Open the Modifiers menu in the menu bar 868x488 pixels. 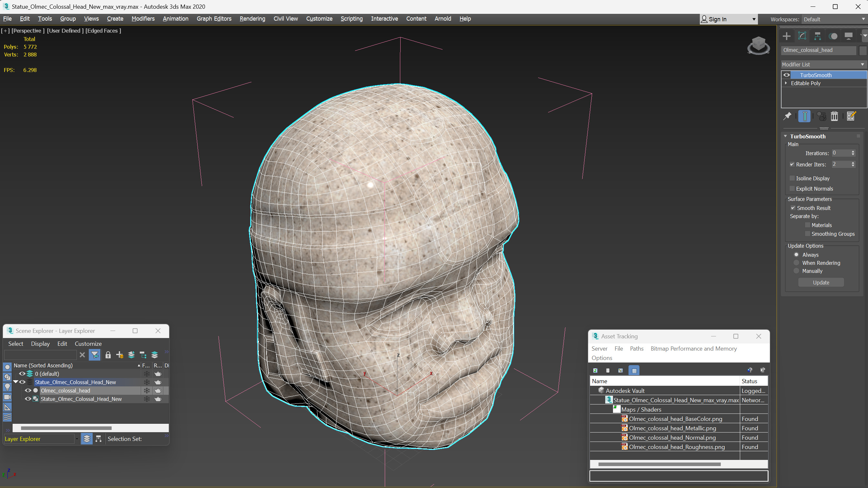pos(143,18)
